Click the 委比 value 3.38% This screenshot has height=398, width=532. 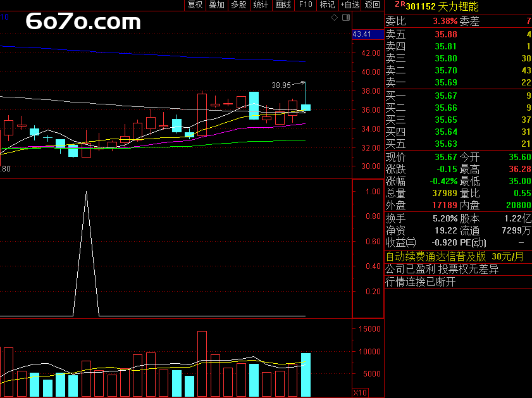(445, 21)
